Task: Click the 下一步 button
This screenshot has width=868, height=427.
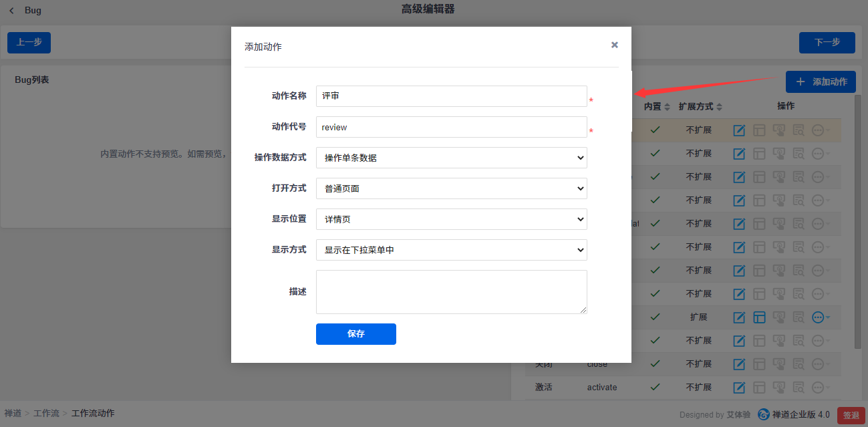Action: point(827,42)
